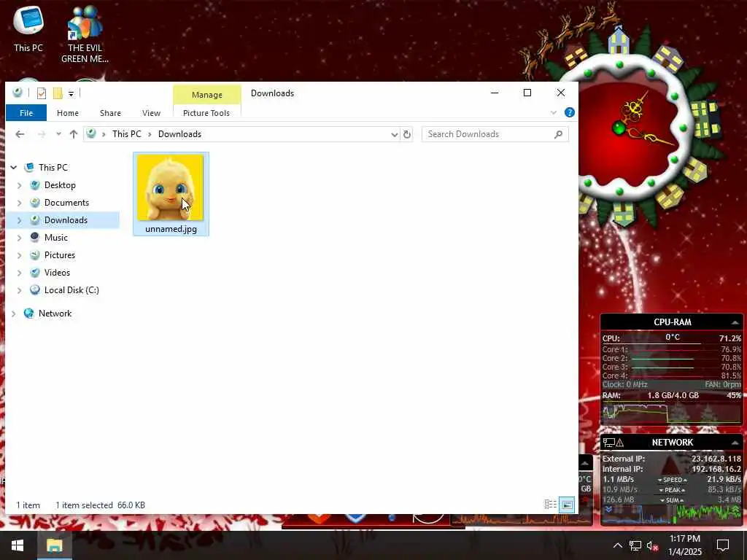Screen dimensions: 747x560
Task: Open the Action Center notifications icon
Action: tap(723, 545)
